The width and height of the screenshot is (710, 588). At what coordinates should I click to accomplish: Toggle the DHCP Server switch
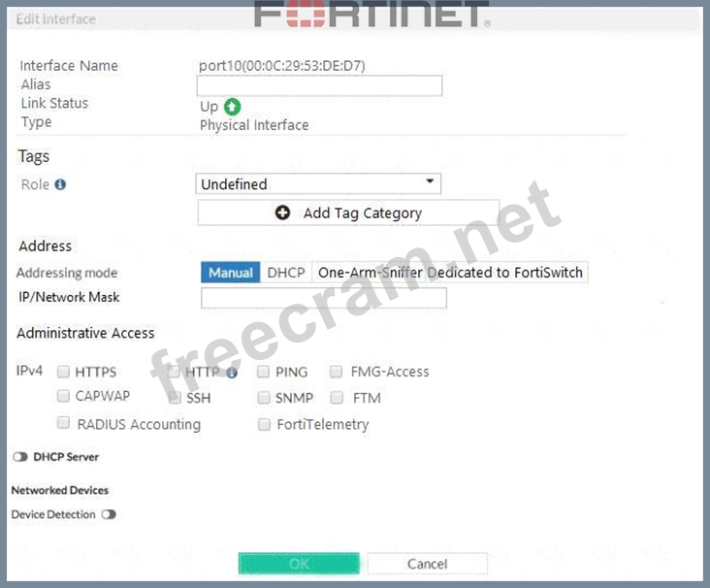pos(20,456)
